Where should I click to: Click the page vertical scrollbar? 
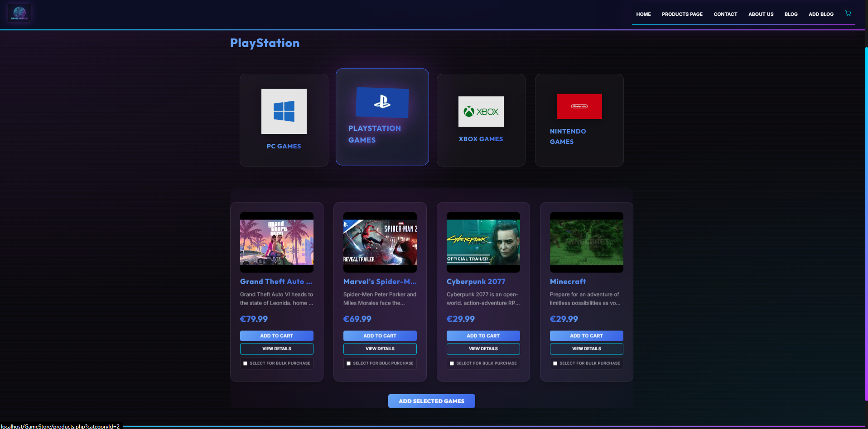point(866,224)
